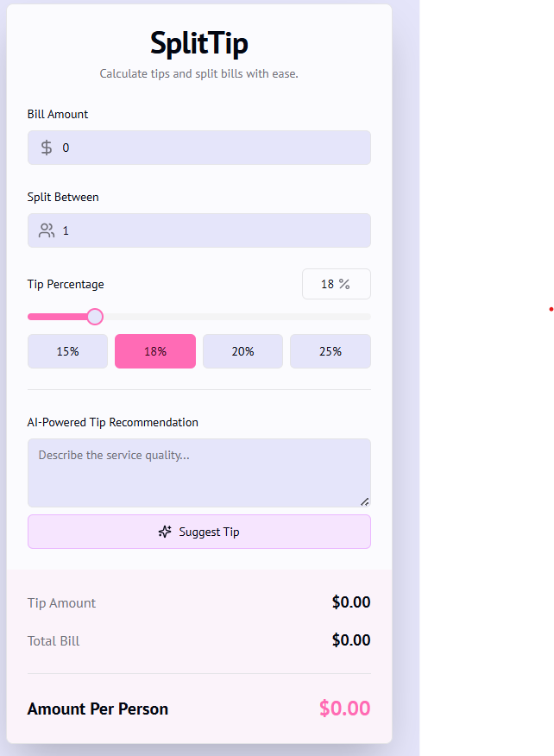The image size is (554, 756).
Task: Click the sparkle icon on Suggest Tip
Action: 165,532
